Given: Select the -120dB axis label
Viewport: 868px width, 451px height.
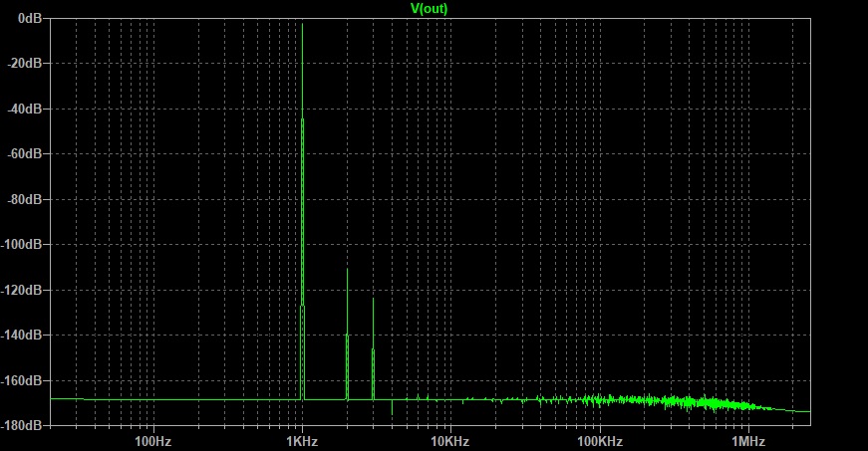Looking at the screenshot, I should 22,290.
